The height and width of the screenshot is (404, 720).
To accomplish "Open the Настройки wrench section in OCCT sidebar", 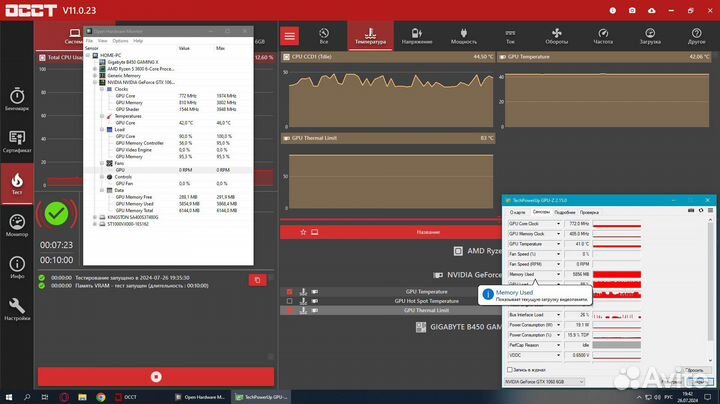I will (x=17, y=309).
